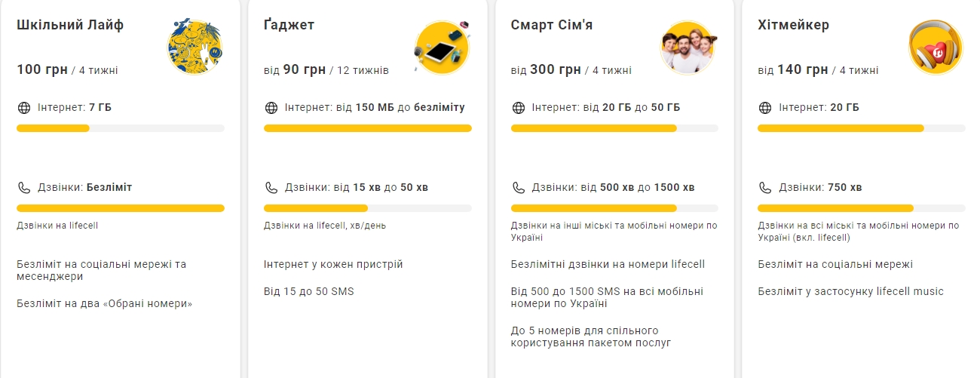980x378 pixels.
Task: Click the Смарт Сім'я family photo icon
Action: pyautogui.click(x=688, y=48)
